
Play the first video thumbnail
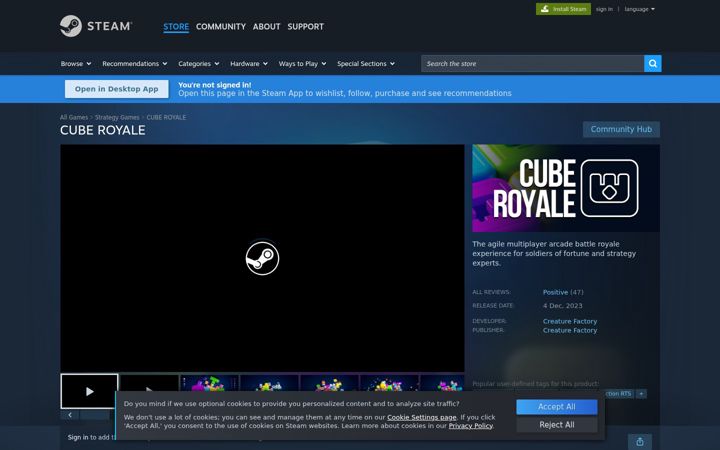(x=90, y=391)
